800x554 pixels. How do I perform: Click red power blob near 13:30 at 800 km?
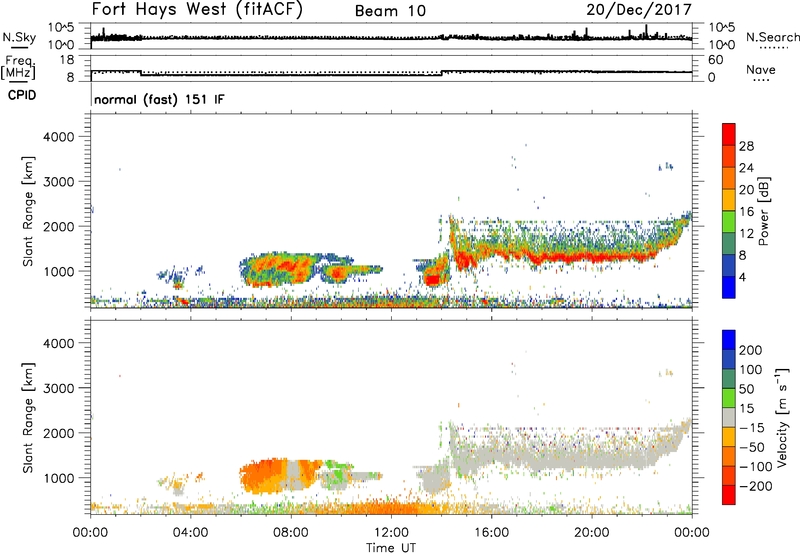(433, 280)
